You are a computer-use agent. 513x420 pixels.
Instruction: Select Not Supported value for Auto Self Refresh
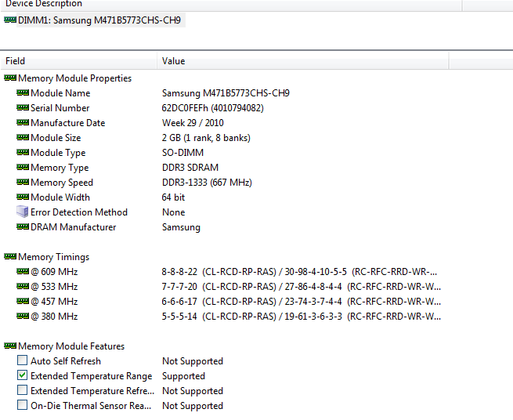coord(193,361)
